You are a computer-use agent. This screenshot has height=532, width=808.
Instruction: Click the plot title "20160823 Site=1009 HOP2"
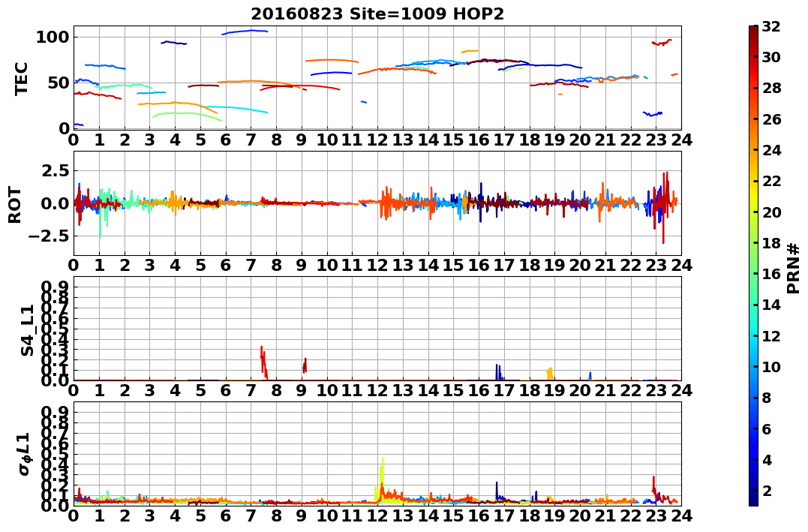pyautogui.click(x=377, y=14)
